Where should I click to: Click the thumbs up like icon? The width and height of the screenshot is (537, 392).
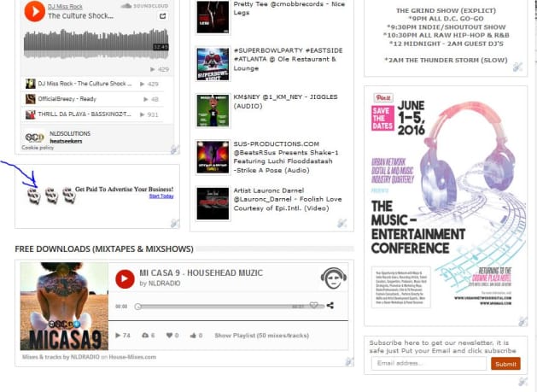click(193, 335)
